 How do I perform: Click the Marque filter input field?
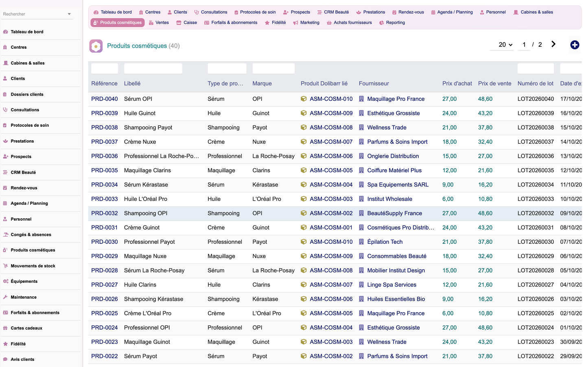[x=273, y=69]
